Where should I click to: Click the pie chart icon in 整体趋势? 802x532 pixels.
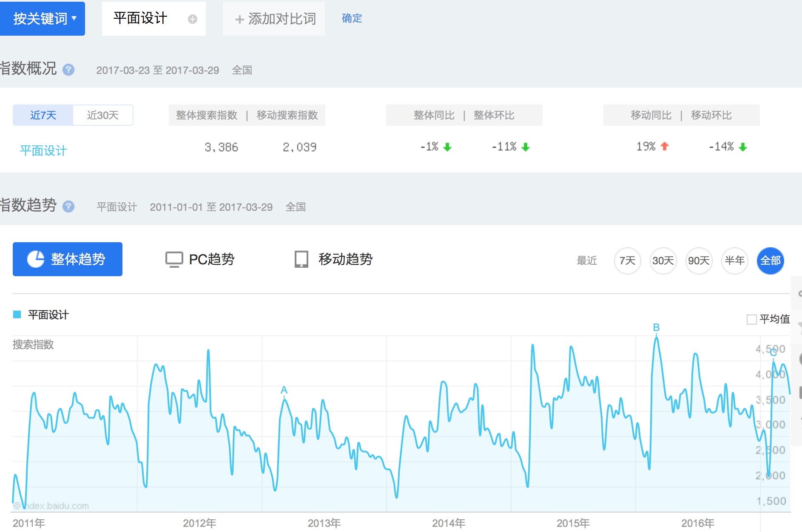36,259
